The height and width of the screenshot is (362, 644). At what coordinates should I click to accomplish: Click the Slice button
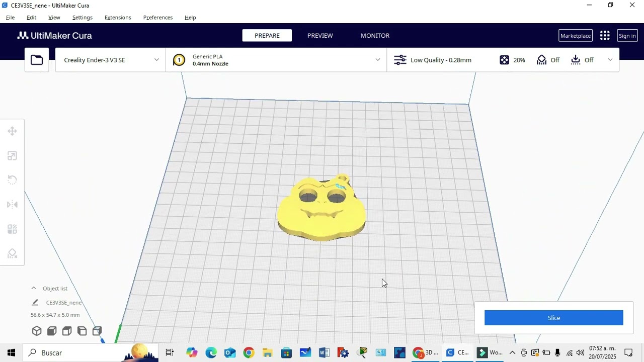(x=554, y=318)
